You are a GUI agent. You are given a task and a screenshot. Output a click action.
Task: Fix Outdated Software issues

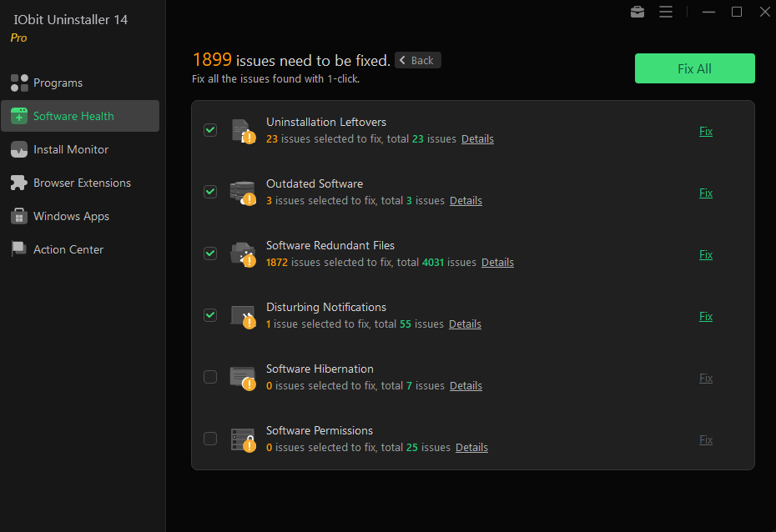(x=706, y=193)
